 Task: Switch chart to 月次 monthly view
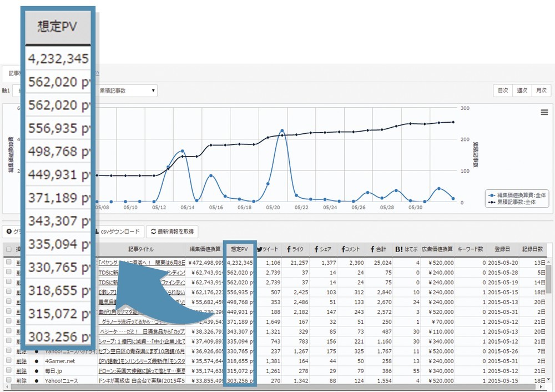541,91
